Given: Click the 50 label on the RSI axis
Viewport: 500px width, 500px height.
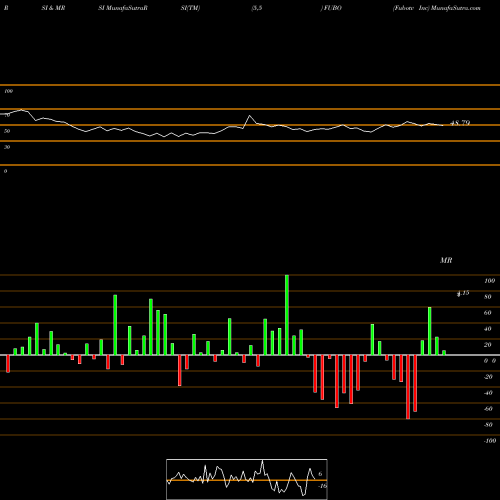Looking at the screenshot, I should pyautogui.click(x=7, y=131).
